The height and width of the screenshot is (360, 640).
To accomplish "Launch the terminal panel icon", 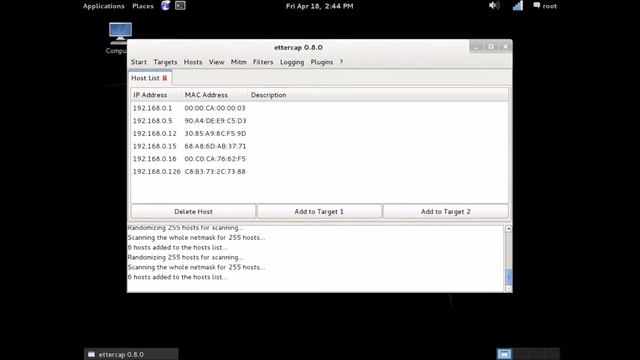I will [x=180, y=6].
